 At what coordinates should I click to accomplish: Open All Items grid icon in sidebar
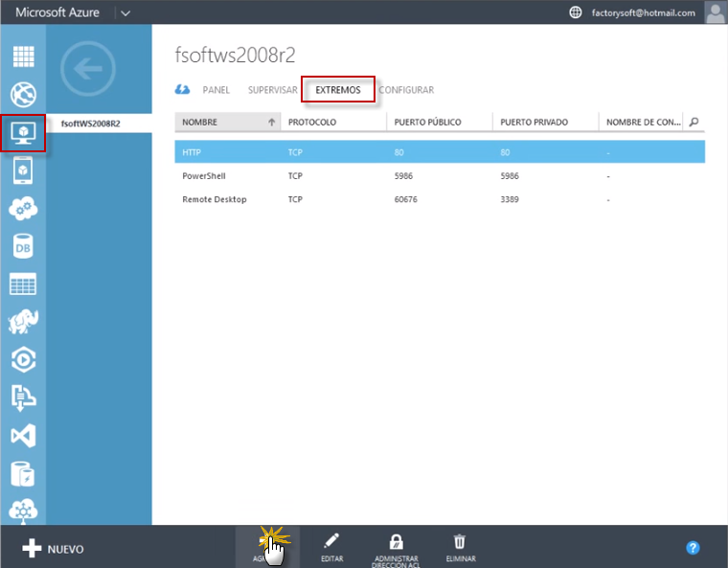[x=23, y=56]
